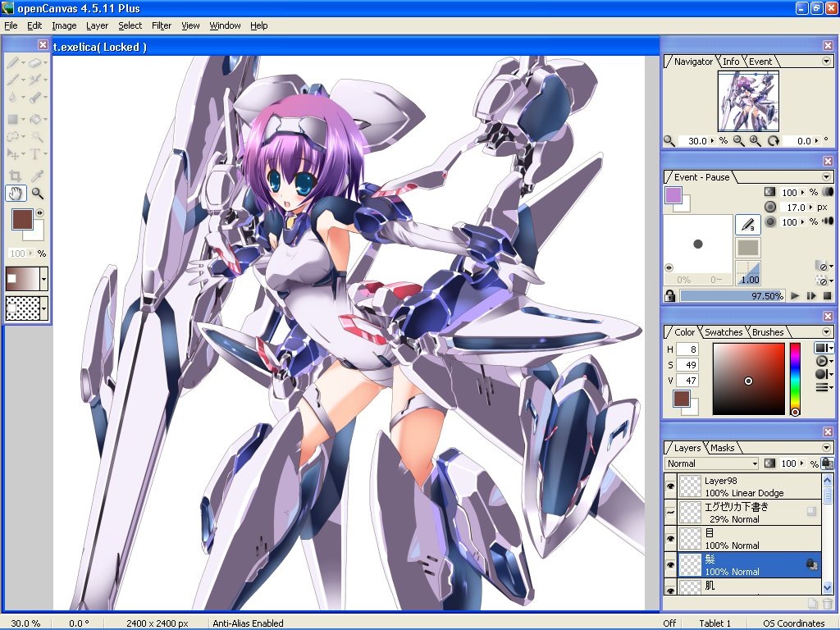This screenshot has height=630, width=840.
Task: Click the Navigator zoom in icon
Action: pyautogui.click(x=756, y=140)
